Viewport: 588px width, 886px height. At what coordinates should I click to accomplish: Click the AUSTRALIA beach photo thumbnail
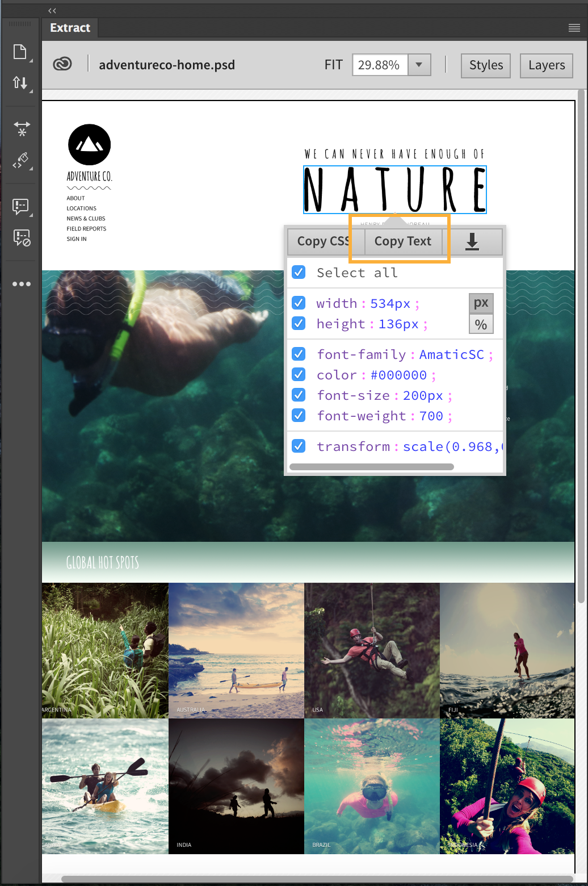click(236, 650)
